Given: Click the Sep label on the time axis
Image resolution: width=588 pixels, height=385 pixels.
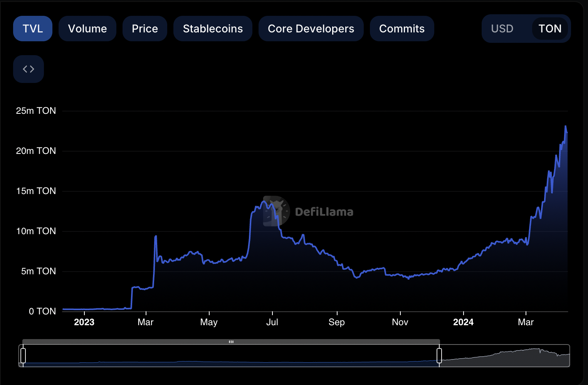Looking at the screenshot, I should click(x=336, y=322).
